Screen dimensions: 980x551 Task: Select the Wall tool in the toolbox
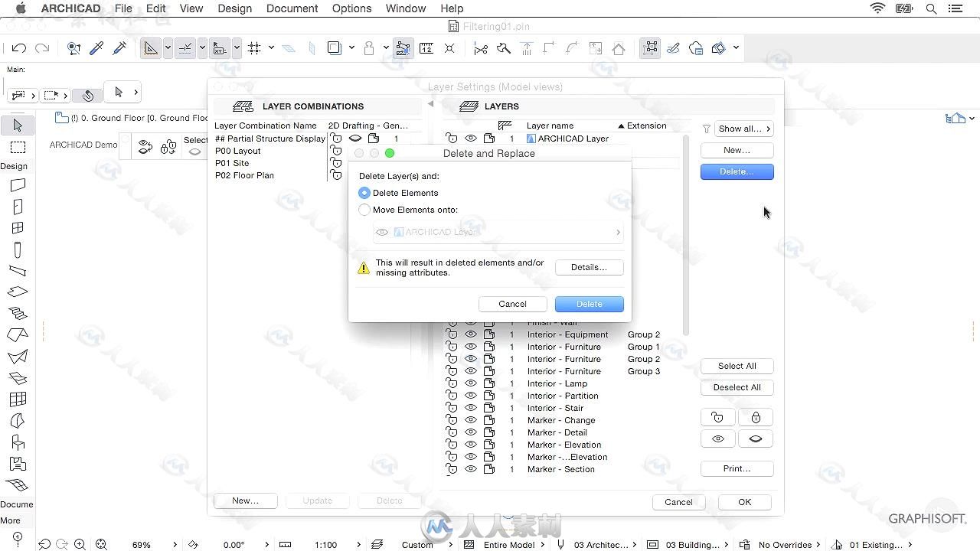(18, 185)
